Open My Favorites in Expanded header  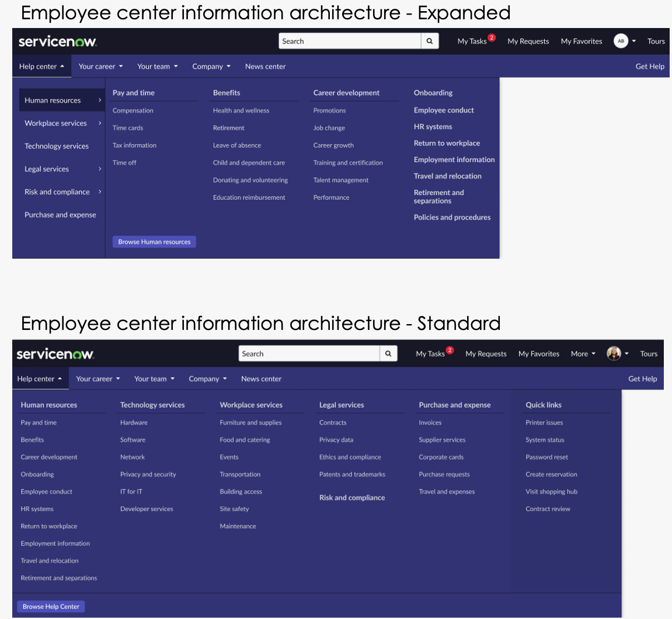click(x=581, y=41)
